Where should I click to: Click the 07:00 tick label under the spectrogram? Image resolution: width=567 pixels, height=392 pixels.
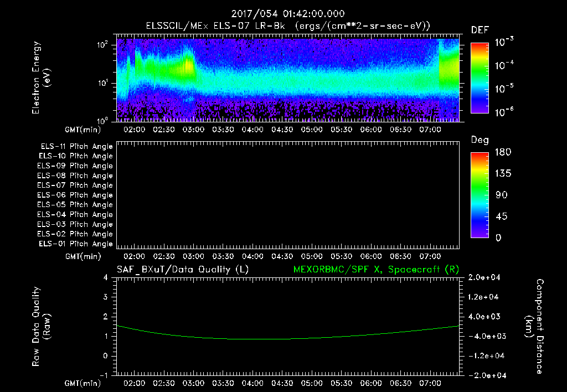pyautogui.click(x=430, y=130)
